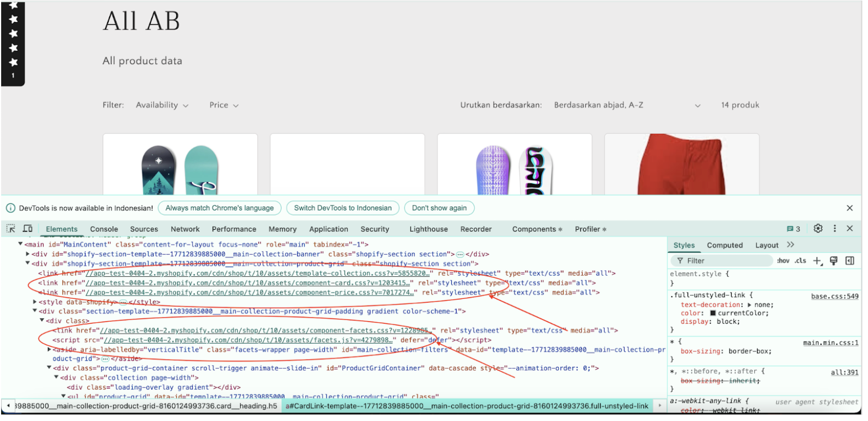Switch to the Sources tab

tap(144, 229)
